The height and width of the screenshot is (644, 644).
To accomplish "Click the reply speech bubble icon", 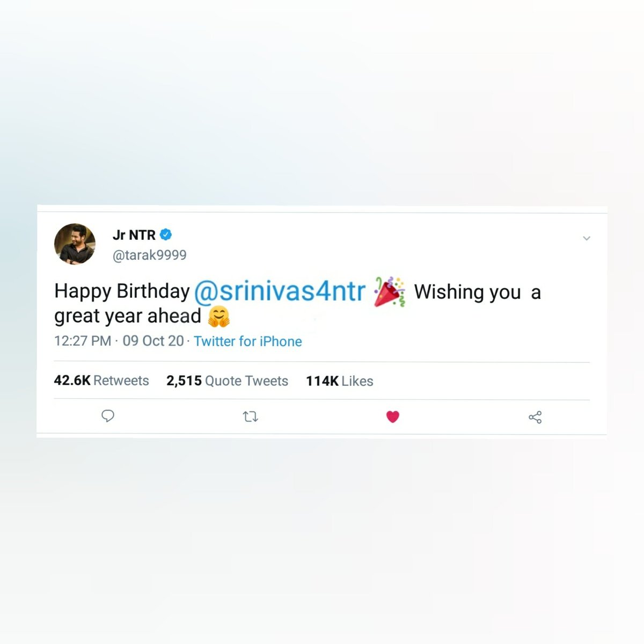I will [108, 416].
